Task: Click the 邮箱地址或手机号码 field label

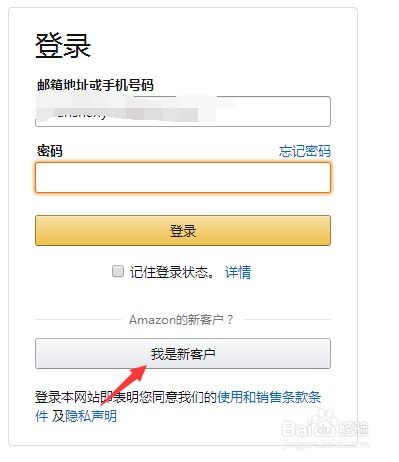Action: 95,85
